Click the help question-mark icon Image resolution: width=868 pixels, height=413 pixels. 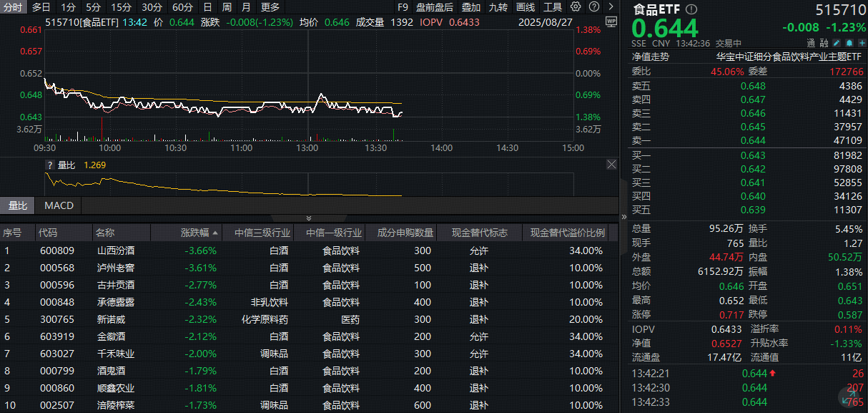coord(593,6)
